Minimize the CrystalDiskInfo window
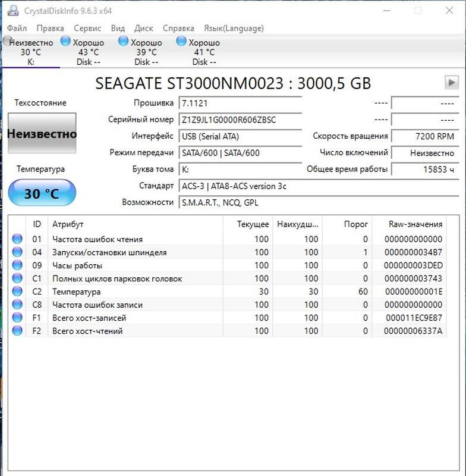Screen dimensions: 466x476 [x=386, y=11]
